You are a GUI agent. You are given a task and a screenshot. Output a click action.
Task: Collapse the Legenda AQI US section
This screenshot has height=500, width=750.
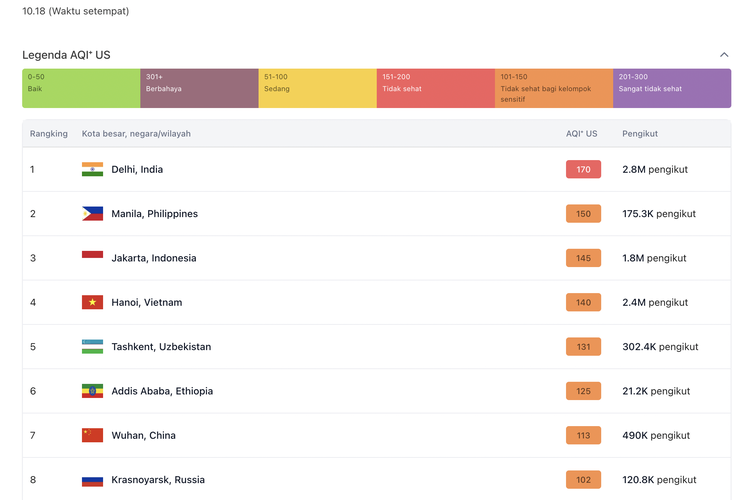(724, 55)
